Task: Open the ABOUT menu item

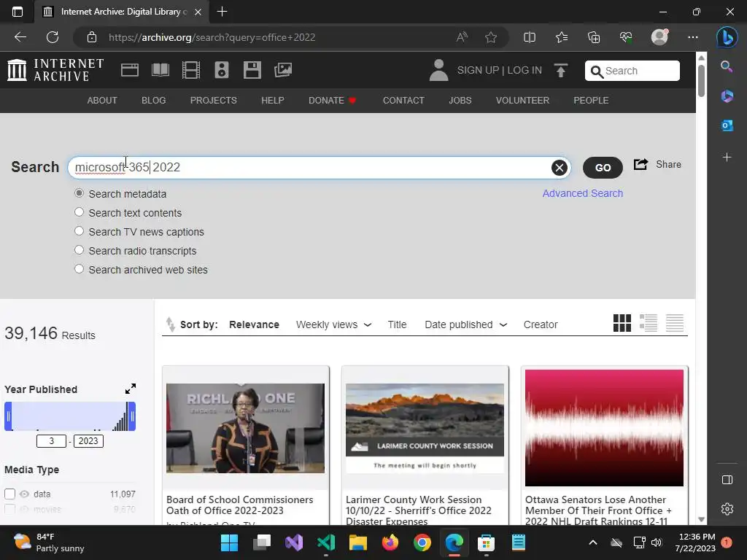Action: (x=102, y=101)
